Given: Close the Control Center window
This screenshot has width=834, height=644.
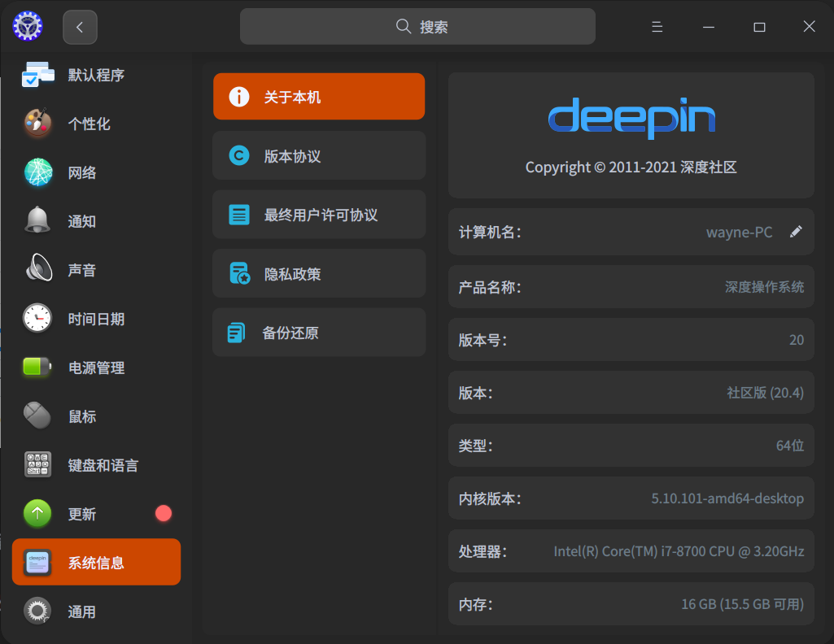Looking at the screenshot, I should (809, 27).
